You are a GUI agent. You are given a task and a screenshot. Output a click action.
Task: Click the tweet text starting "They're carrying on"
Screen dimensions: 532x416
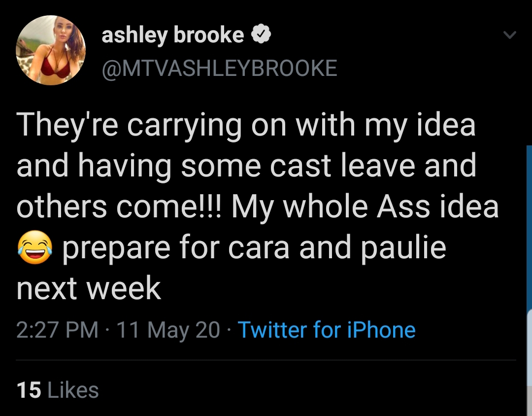tap(258, 207)
